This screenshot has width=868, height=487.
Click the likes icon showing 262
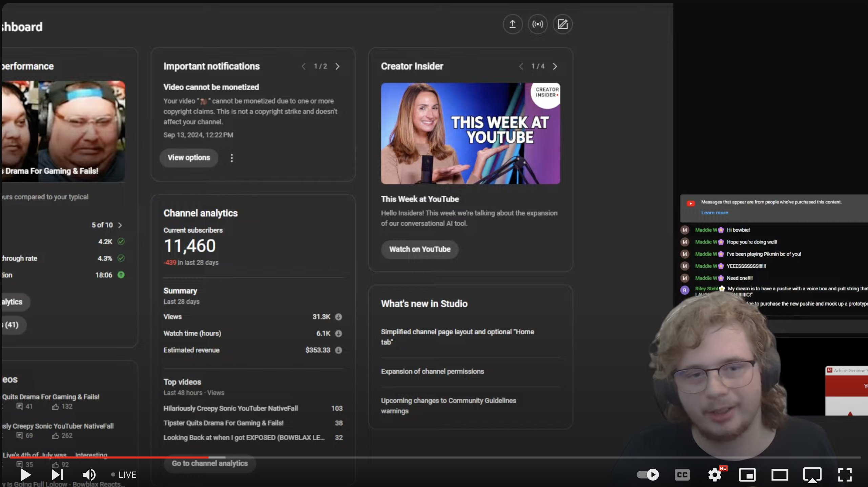click(55, 435)
